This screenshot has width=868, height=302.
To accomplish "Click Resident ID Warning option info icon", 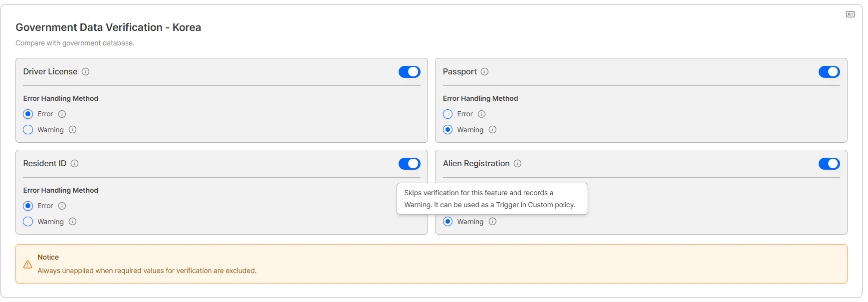I will pyautogui.click(x=73, y=222).
